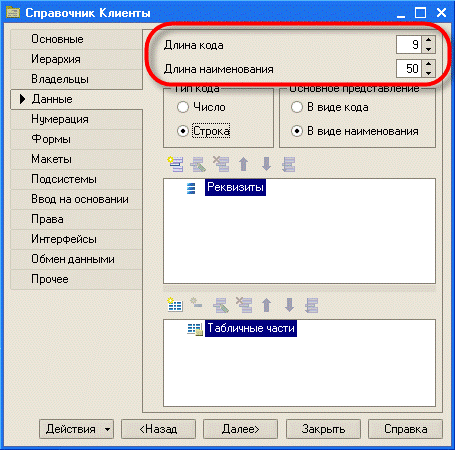
Task: Open the Действия dropdown arrow
Action: 107,429
